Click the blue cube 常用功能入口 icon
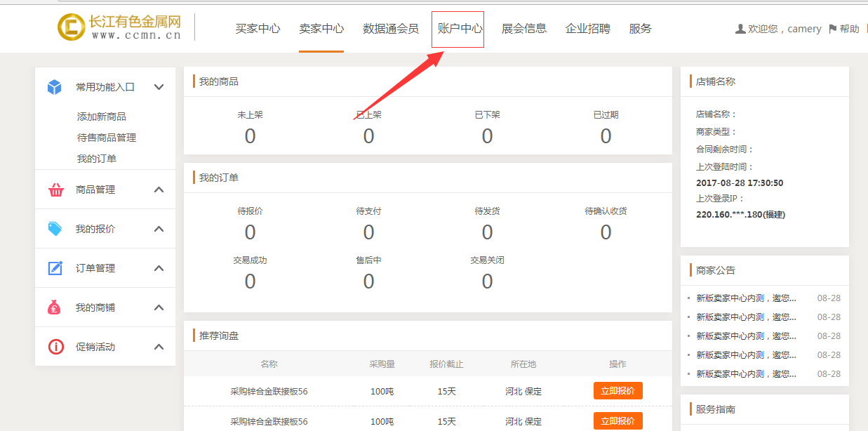 pyautogui.click(x=55, y=87)
